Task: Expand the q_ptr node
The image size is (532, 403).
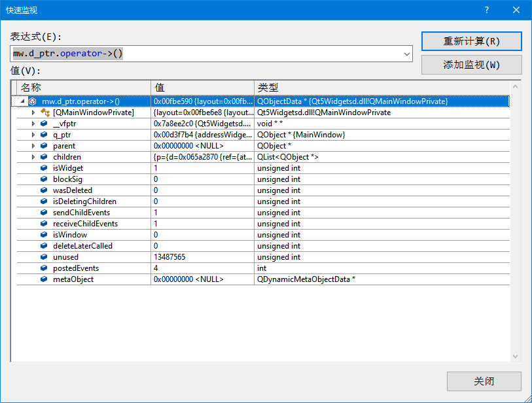Action: [33, 135]
